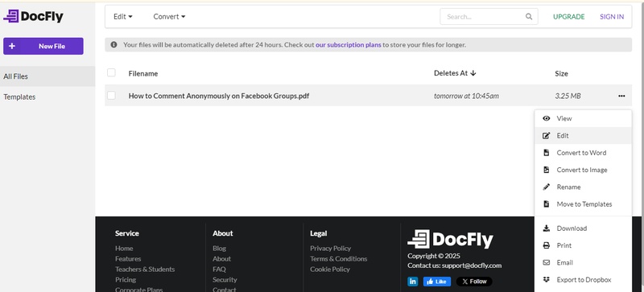Click the Facebook Like button in footer
Viewport: 644px width, 292px height.
pyautogui.click(x=437, y=282)
